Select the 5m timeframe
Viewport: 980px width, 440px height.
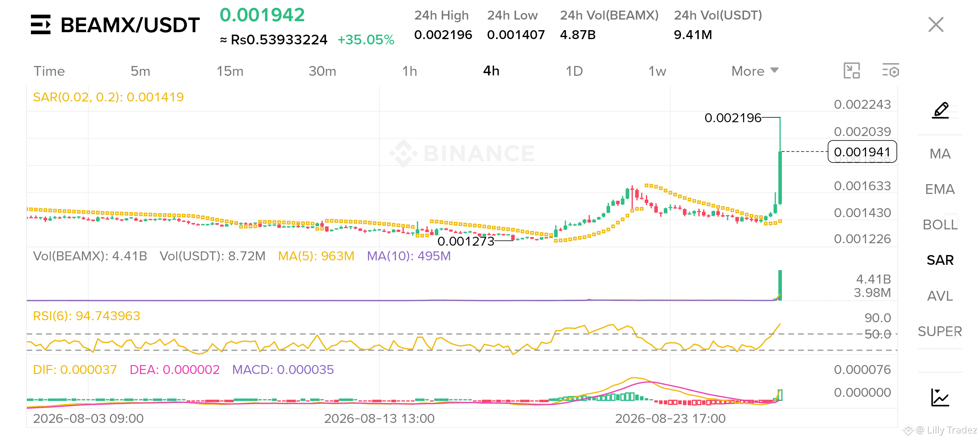140,71
